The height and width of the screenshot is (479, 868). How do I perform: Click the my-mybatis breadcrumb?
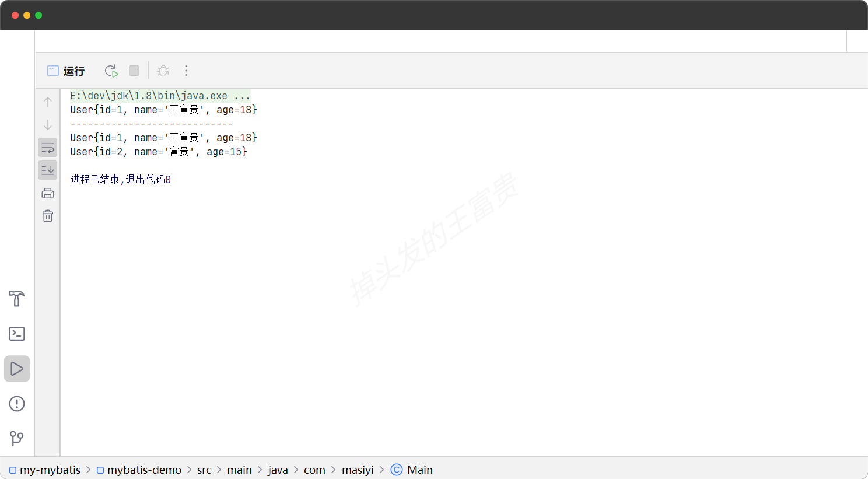(45, 470)
